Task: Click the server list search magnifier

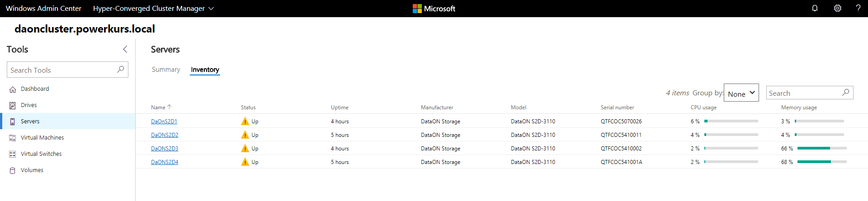Action: 846,93
